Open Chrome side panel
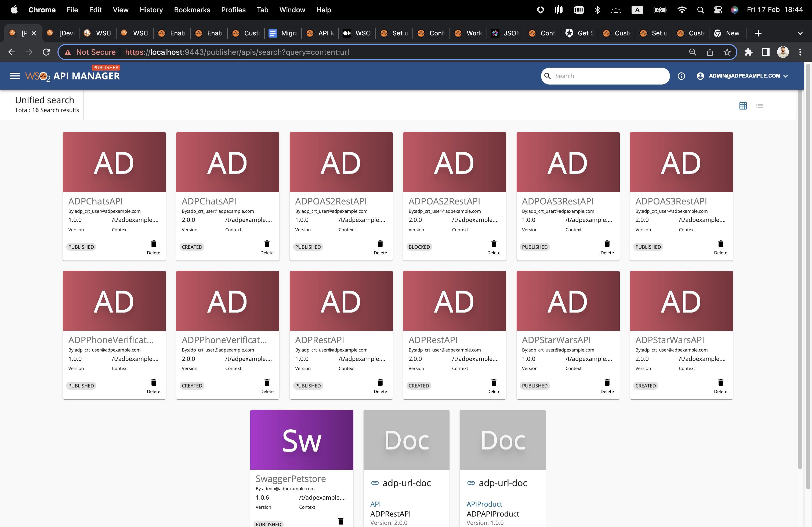 (766, 52)
